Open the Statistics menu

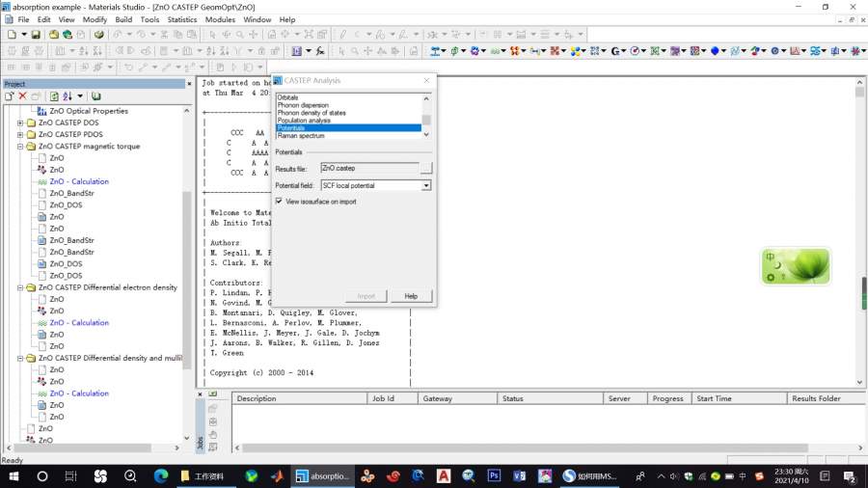coord(182,19)
